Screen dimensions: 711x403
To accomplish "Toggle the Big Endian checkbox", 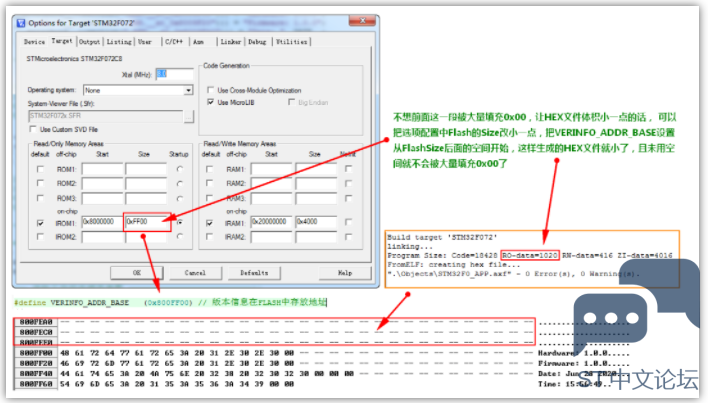I will tap(292, 102).
